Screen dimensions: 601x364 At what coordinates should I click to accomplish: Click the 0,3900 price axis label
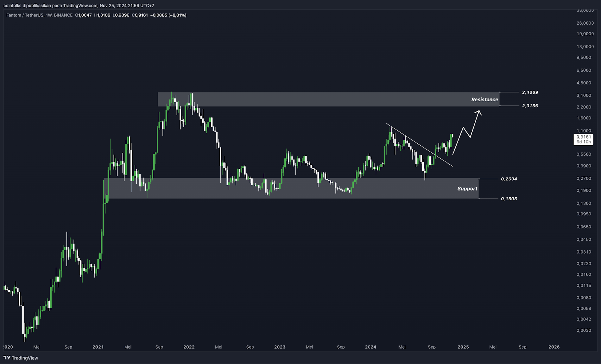(584, 166)
